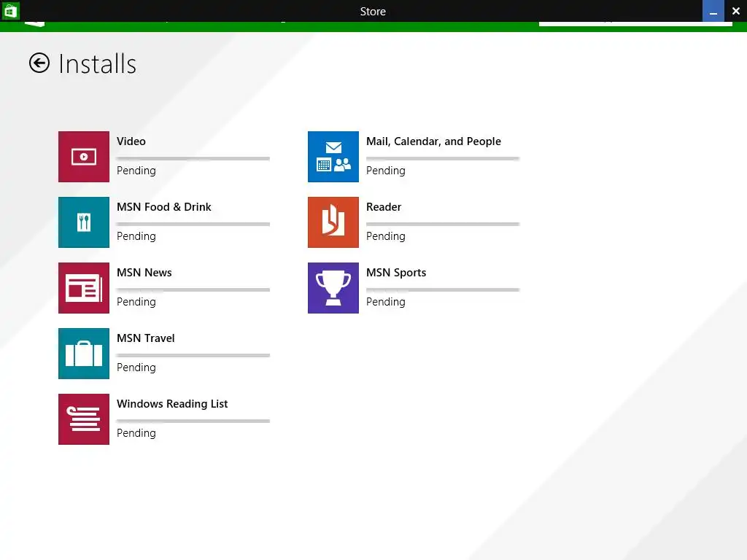Click Pending status under MSN News

click(136, 303)
